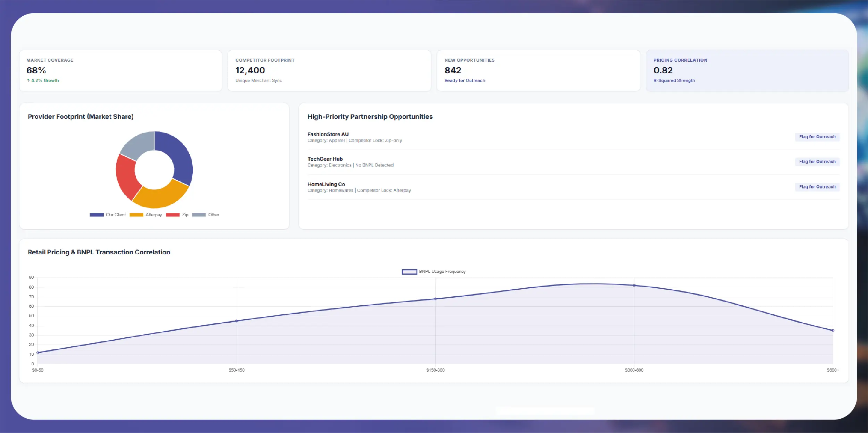This screenshot has width=868, height=433.
Task: Click Category: Homewares Competitor Lock Afterpay text
Action: click(x=359, y=190)
